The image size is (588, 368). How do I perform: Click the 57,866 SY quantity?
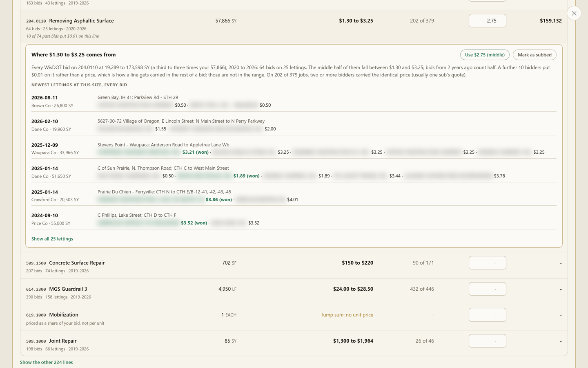click(x=226, y=21)
